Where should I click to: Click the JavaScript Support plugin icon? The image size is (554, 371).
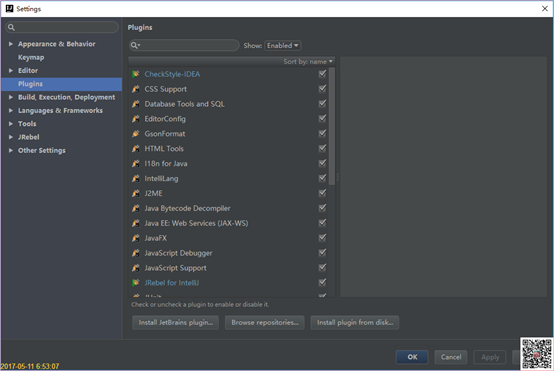click(x=136, y=268)
